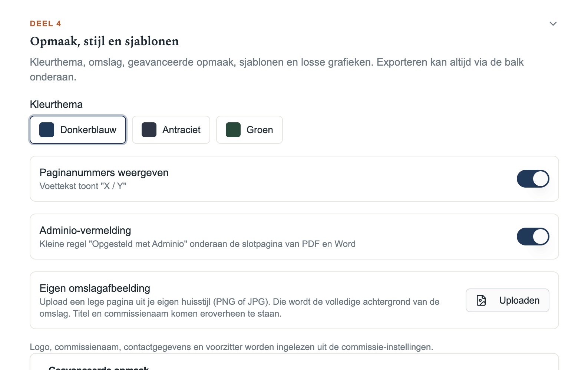Viewport: 588px width, 370px height.
Task: Click the DEEL 4 label
Action: pos(46,24)
